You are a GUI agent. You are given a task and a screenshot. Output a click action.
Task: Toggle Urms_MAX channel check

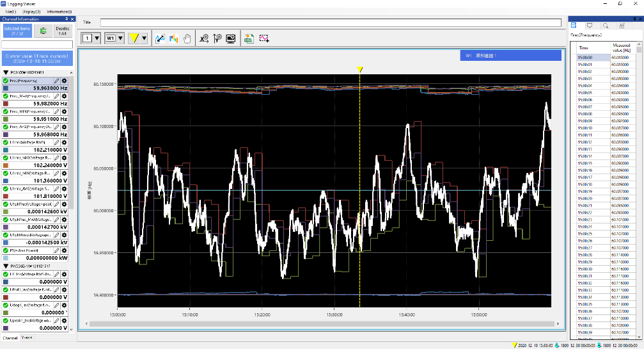(x=5, y=158)
